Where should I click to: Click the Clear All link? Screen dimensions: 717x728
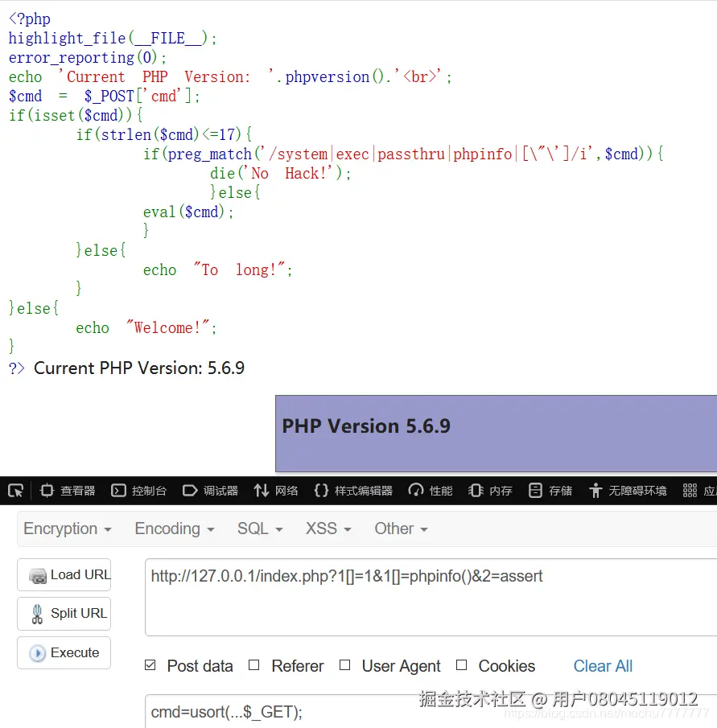click(603, 666)
